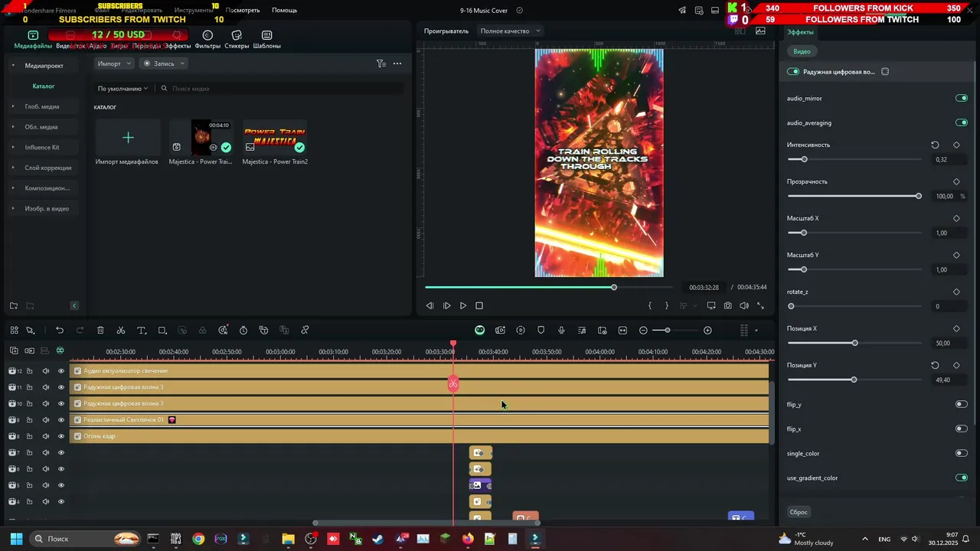Viewport: 980px width, 551px height.
Task: Zoom out timeline with minus icon
Action: tap(643, 331)
